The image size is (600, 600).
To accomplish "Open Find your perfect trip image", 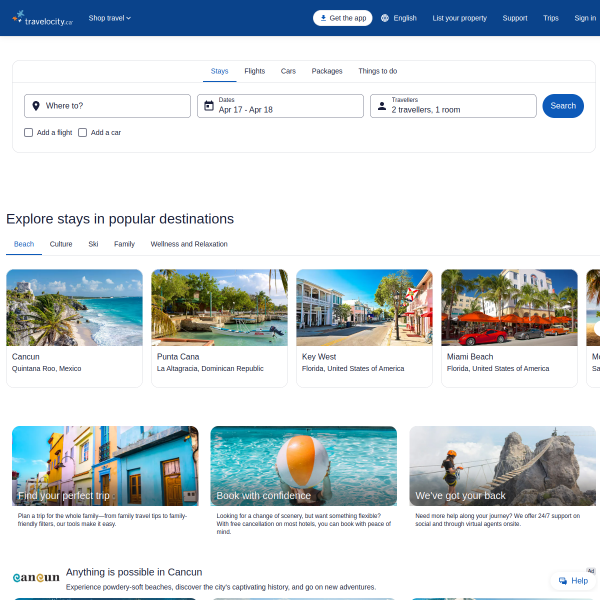I will click(x=105, y=466).
